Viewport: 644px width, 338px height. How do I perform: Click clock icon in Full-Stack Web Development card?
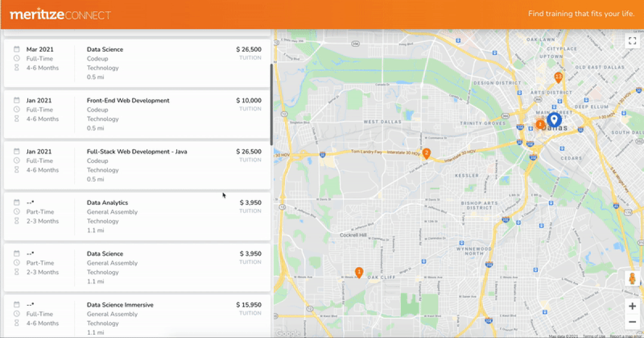pos(17,161)
